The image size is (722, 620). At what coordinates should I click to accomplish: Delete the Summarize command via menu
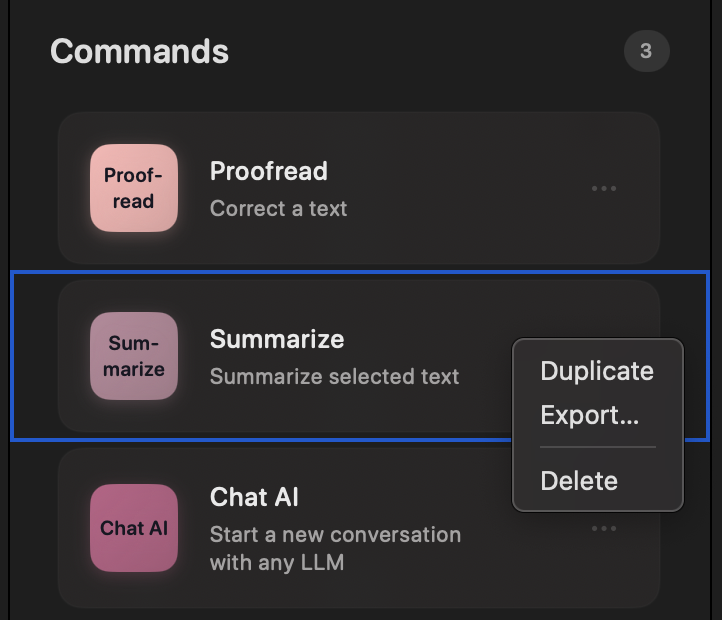click(x=579, y=481)
